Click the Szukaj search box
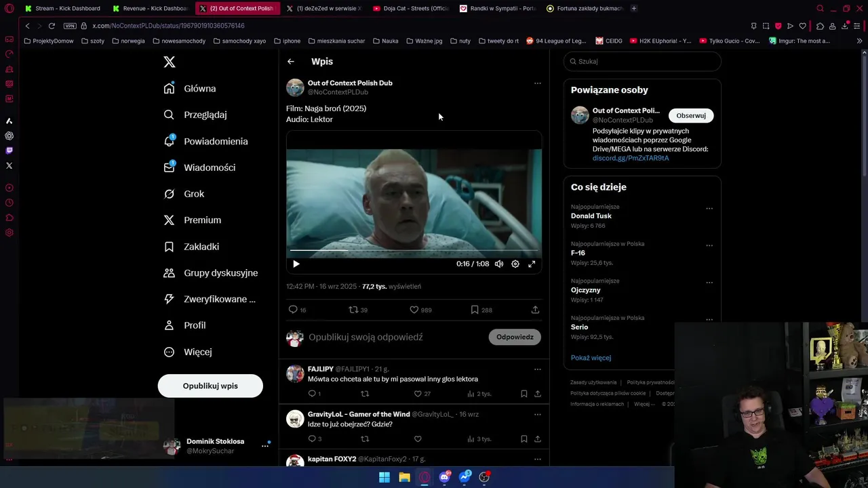This screenshot has width=868, height=488. click(642, 61)
